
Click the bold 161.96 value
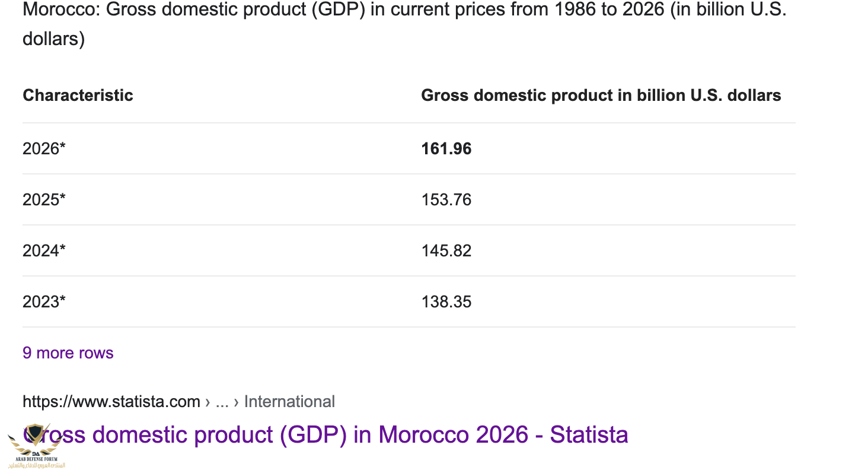tap(446, 148)
